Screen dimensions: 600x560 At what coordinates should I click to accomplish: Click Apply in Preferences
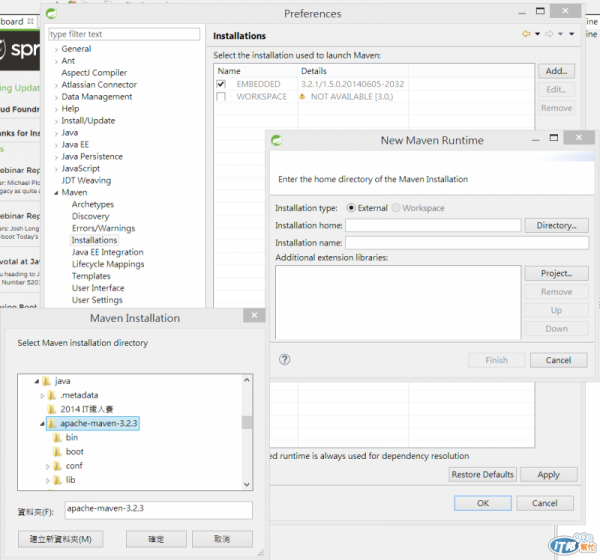[549, 475]
